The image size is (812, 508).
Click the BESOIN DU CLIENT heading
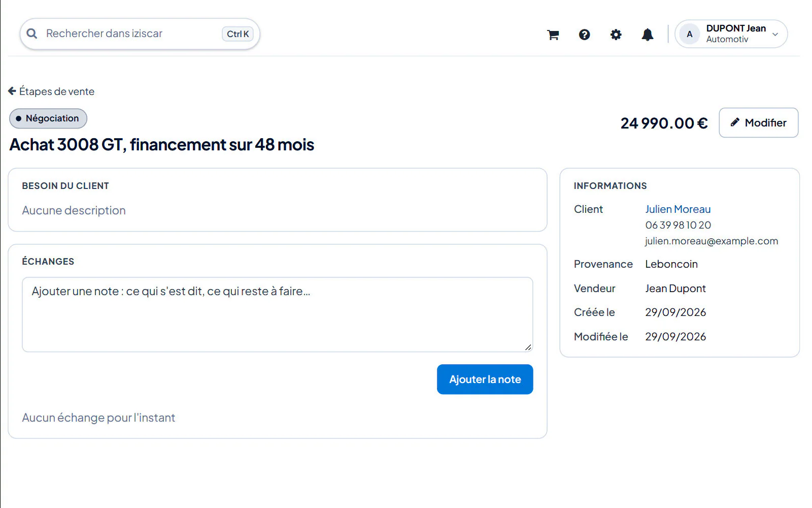(x=65, y=186)
